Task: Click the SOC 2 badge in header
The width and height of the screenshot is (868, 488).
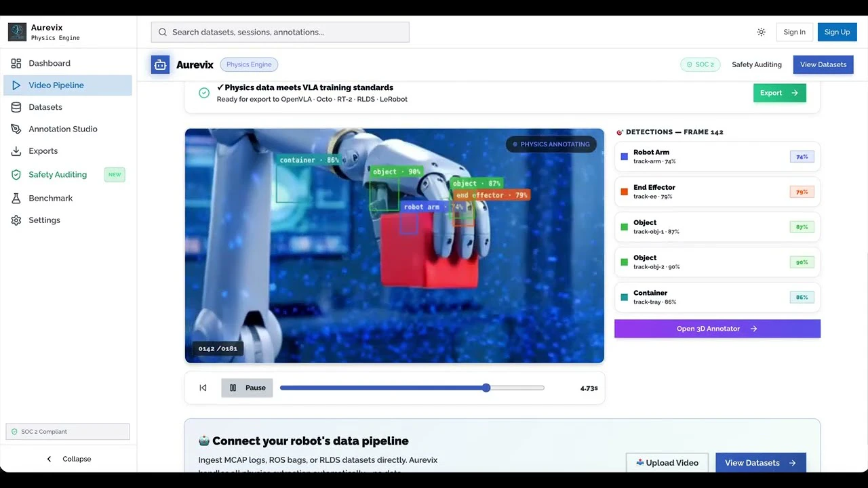Action: [x=700, y=64]
